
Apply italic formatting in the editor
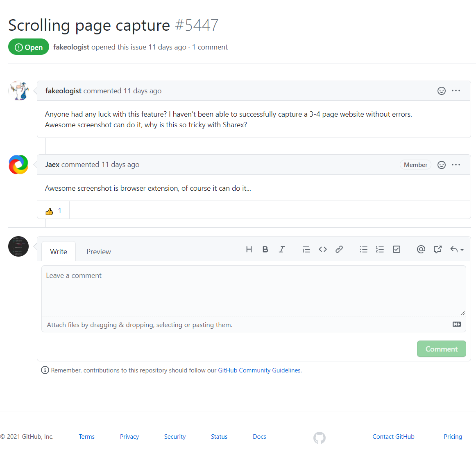282,249
